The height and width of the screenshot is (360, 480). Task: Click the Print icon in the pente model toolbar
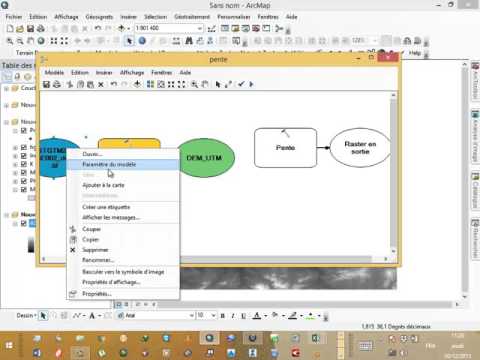pyautogui.click(x=57, y=84)
